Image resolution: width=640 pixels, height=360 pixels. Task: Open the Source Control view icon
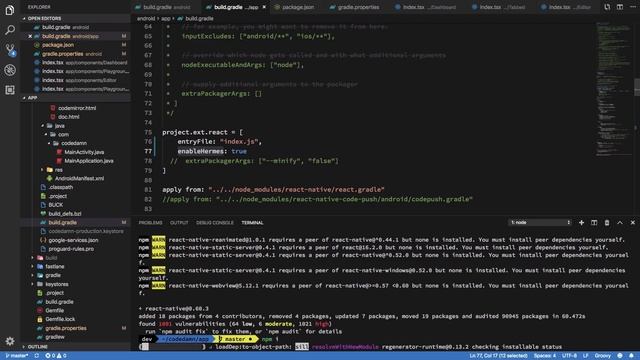10,50
